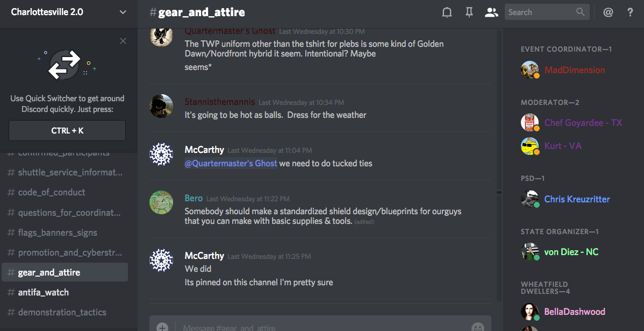The height and width of the screenshot is (331, 644).
Task: Open MadDimension member profile
Action: (574, 70)
